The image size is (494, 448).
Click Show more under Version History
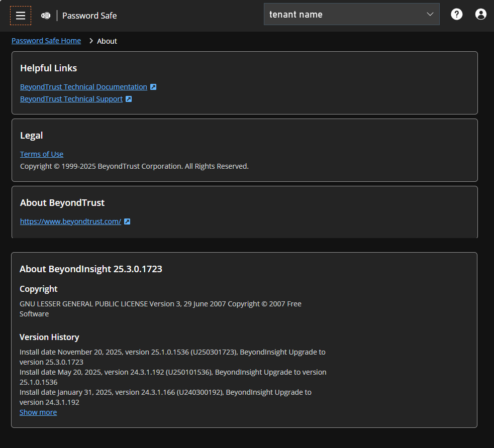(38, 412)
